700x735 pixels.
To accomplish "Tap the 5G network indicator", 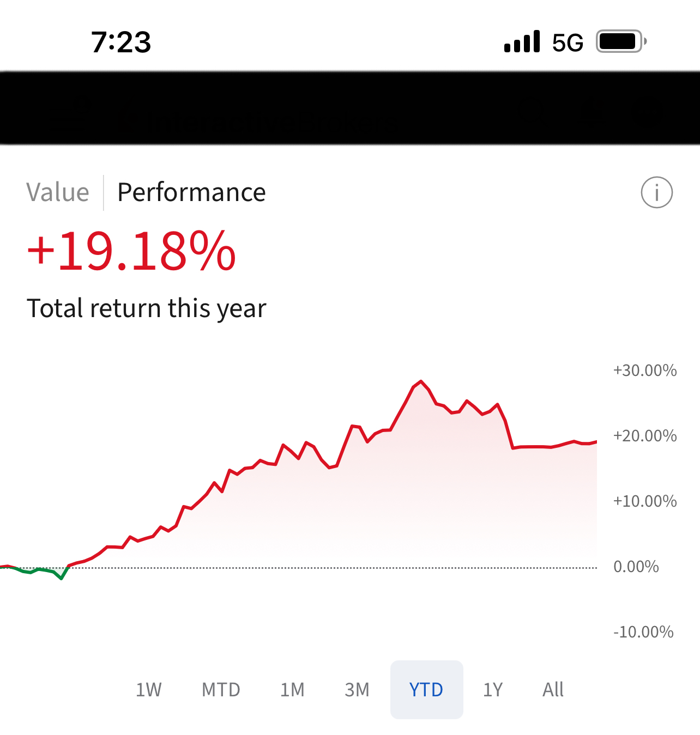I will [568, 42].
